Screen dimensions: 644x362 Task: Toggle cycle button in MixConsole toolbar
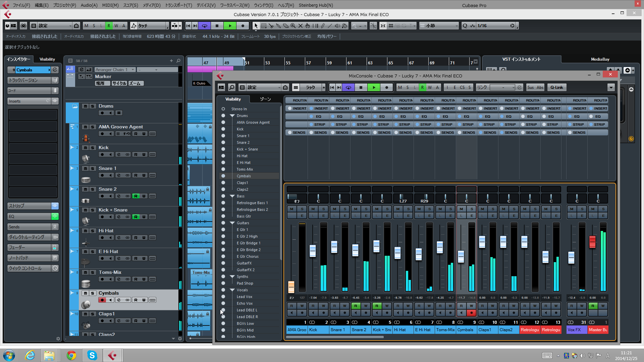tap(348, 87)
